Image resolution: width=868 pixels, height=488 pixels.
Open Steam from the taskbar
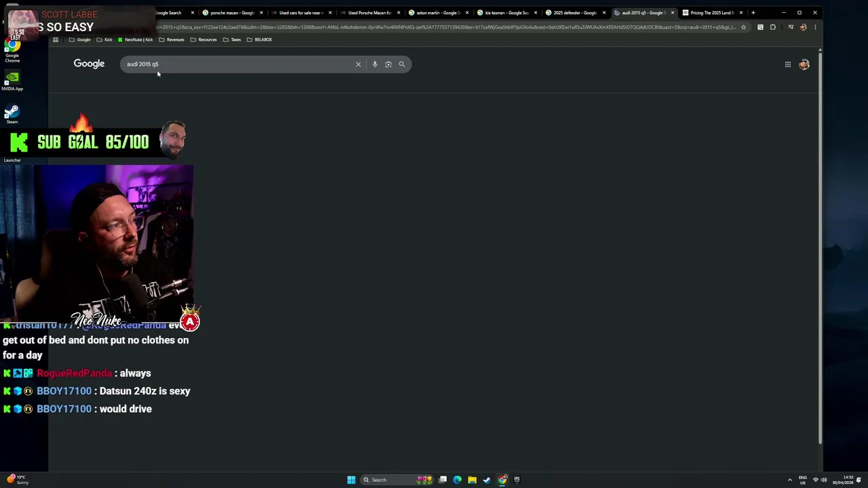click(x=487, y=480)
